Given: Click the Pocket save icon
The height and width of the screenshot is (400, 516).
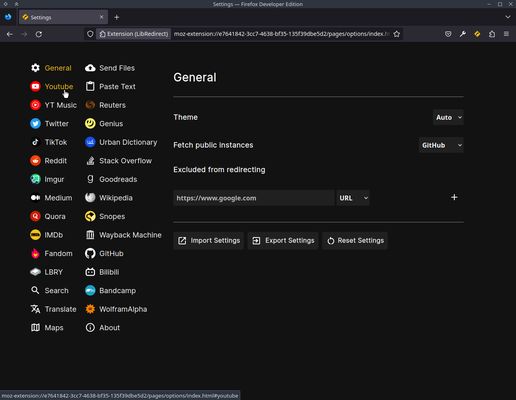Looking at the screenshot, I should click(448, 34).
